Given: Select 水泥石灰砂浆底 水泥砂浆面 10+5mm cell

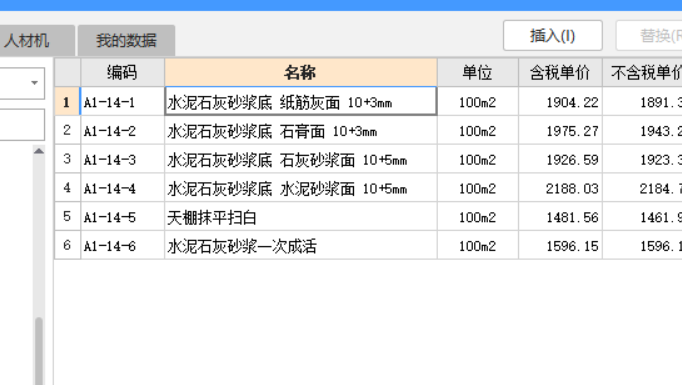Looking at the screenshot, I should coord(301,187).
